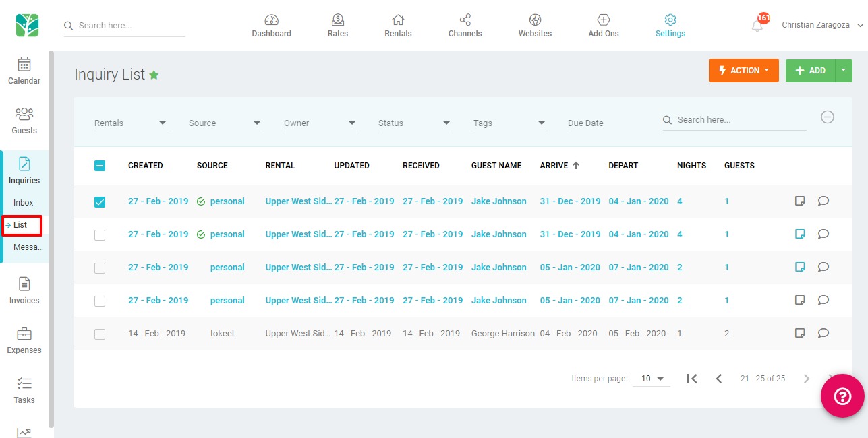Click the 21 - 25 of 25 range label
This screenshot has height=438, width=868.
(763, 379)
